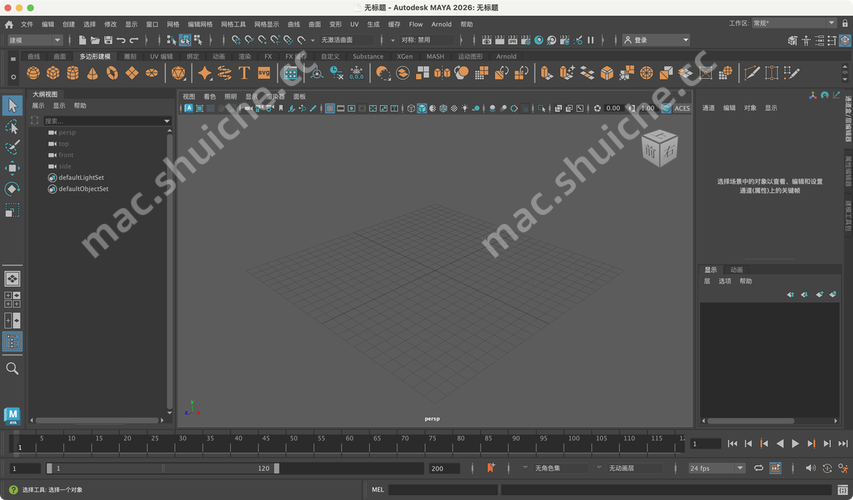Select the Lasso select tool
853x500 pixels.
click(12, 127)
